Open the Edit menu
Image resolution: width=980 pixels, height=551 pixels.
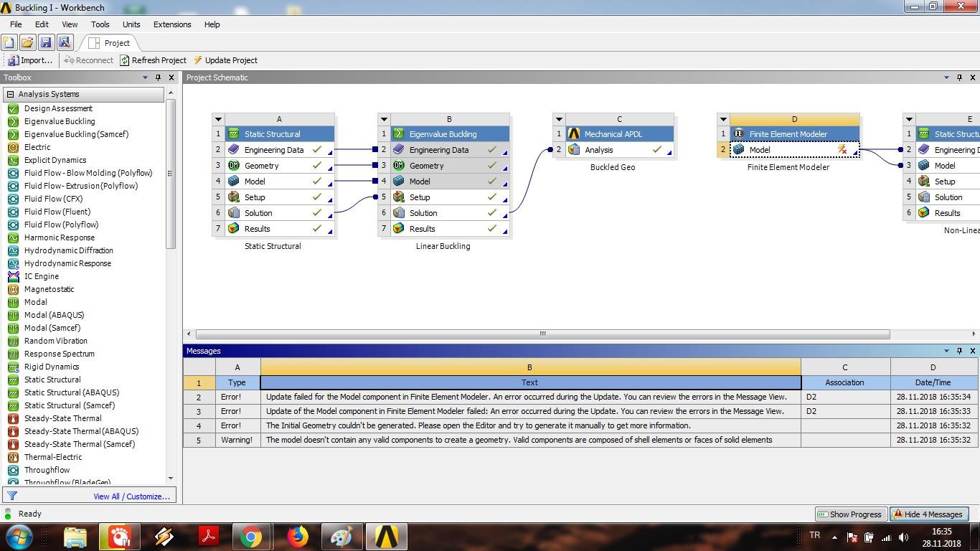(42, 24)
